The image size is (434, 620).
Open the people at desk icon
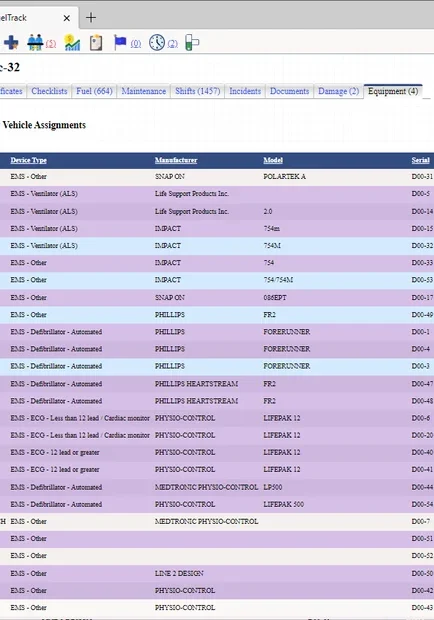click(35, 42)
